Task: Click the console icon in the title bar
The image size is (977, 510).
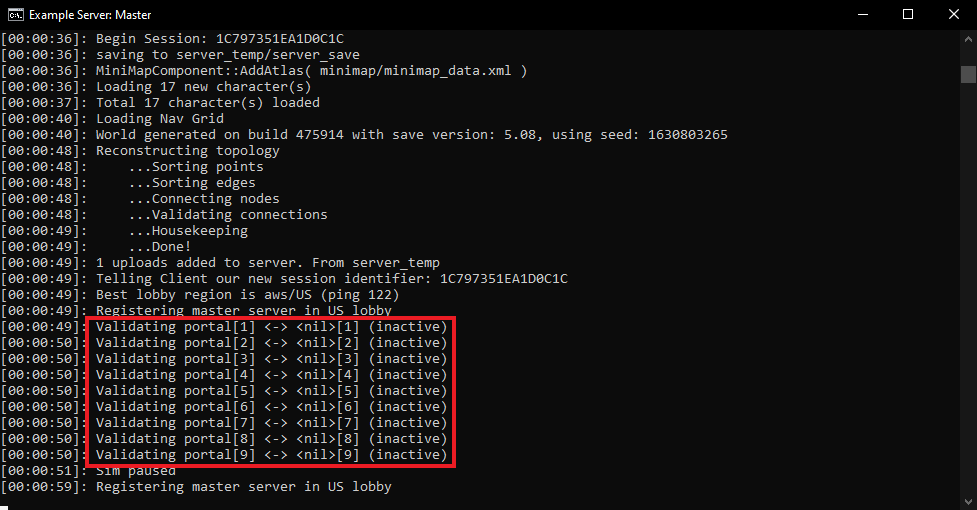Action: 16,15
